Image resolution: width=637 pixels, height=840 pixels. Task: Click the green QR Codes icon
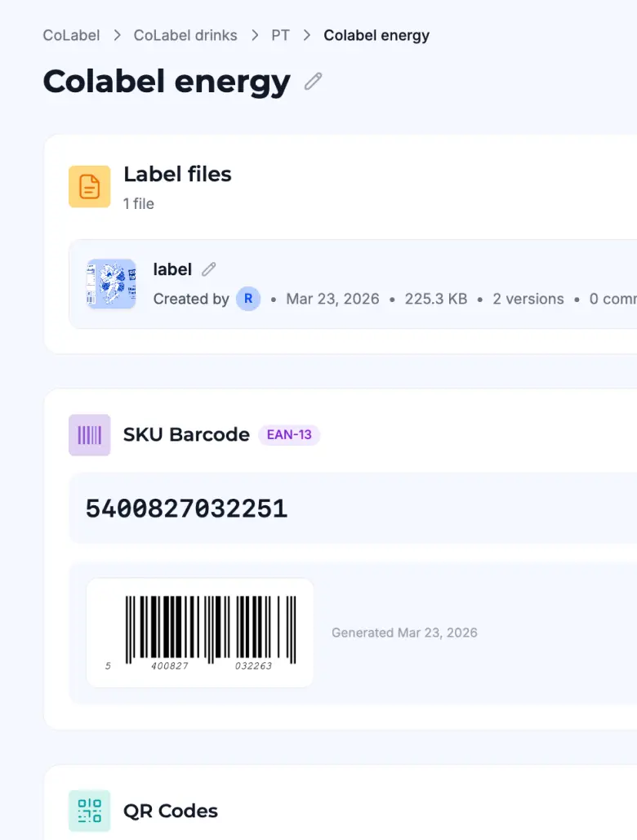89,811
